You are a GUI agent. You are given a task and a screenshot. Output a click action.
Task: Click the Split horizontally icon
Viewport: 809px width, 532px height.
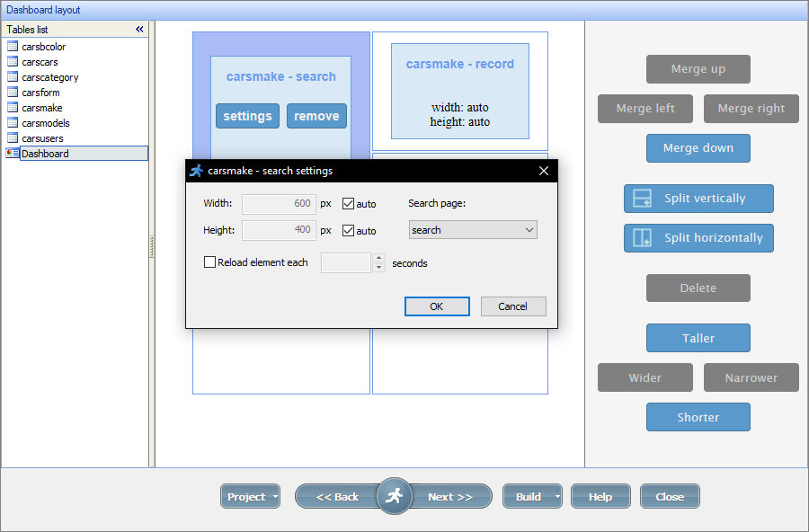pyautogui.click(x=642, y=238)
